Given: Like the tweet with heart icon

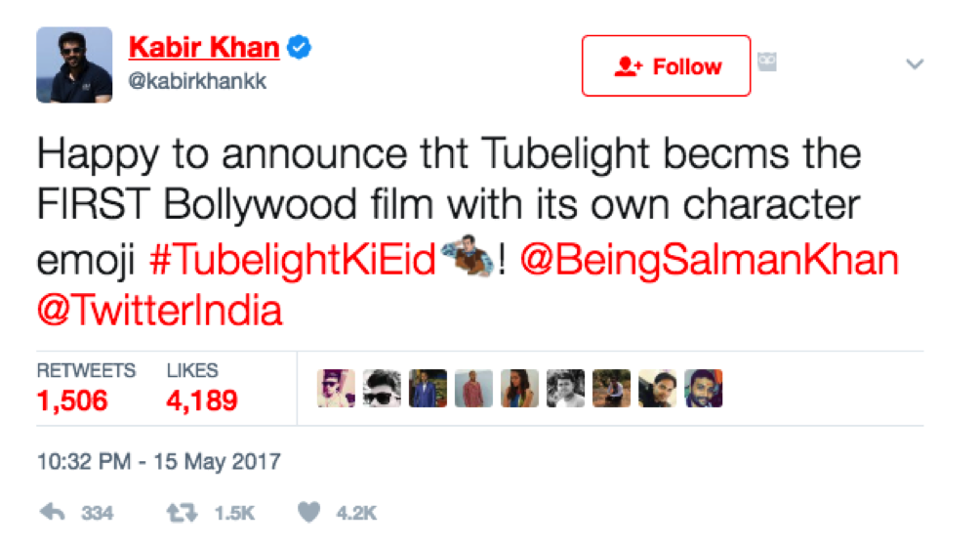Looking at the screenshot, I should pos(308,512).
